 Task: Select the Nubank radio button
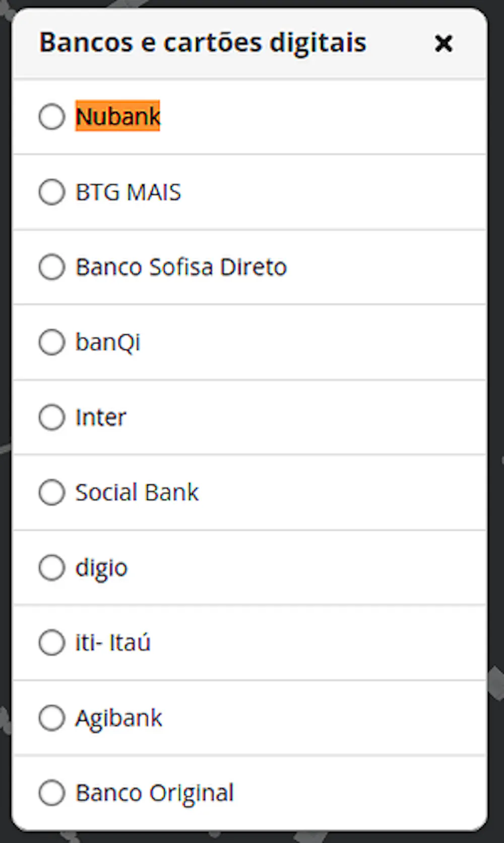(52, 117)
